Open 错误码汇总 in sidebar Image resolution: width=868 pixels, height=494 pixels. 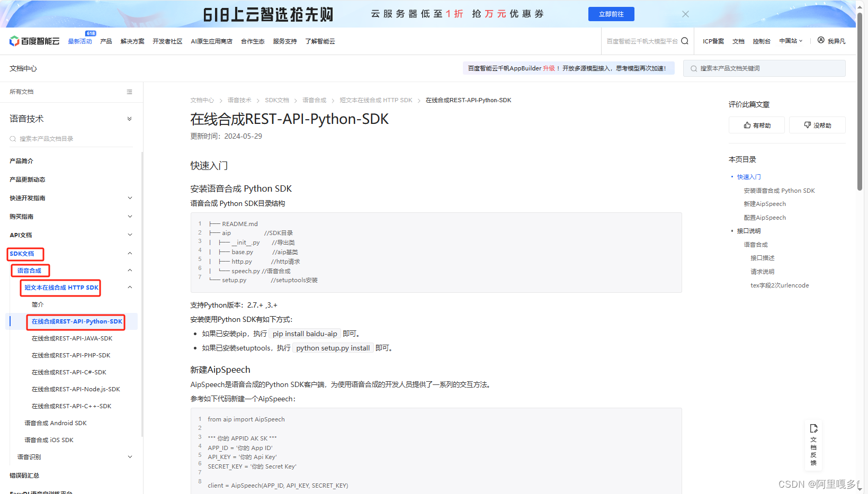click(x=24, y=475)
